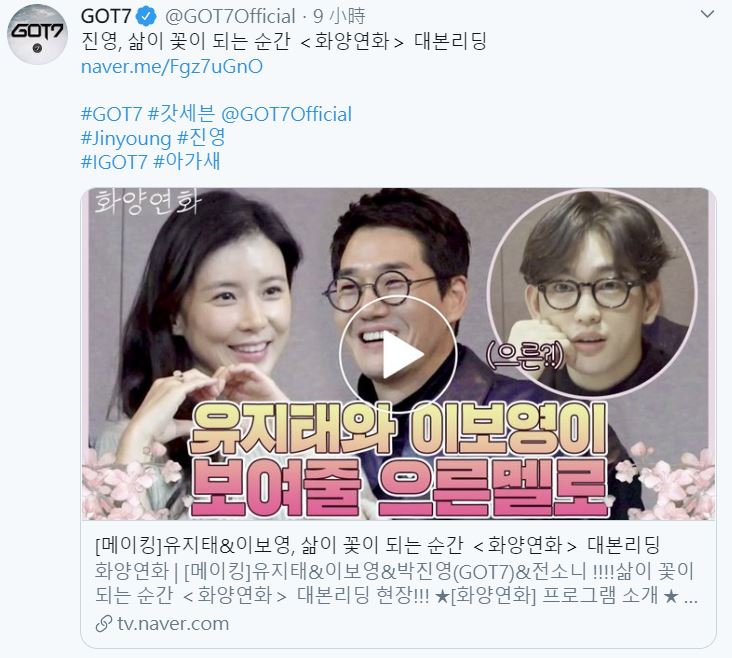Click the @GOT7Official handle in header
The width and height of the screenshot is (732, 658).
click(x=230, y=17)
